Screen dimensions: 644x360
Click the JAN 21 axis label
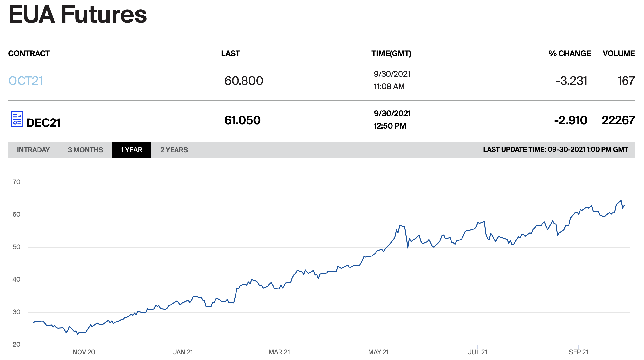click(x=183, y=352)
